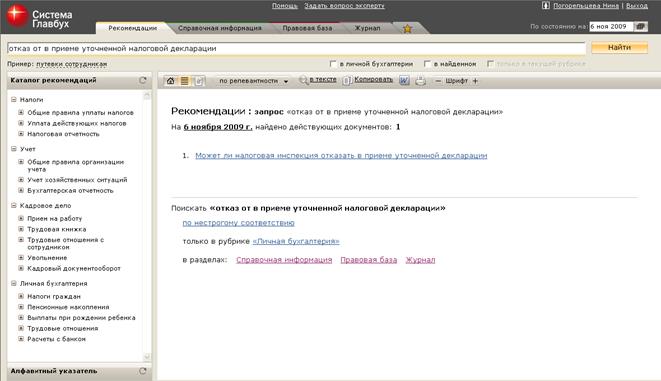
Task: Expand 'Прием на работу' node
Action: [x=21, y=218]
